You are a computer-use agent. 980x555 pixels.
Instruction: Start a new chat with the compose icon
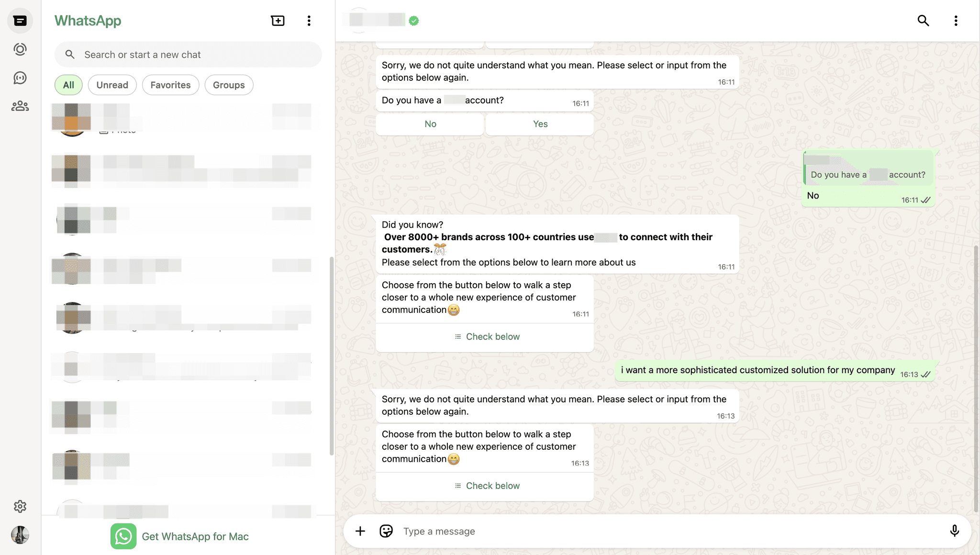[x=278, y=21]
